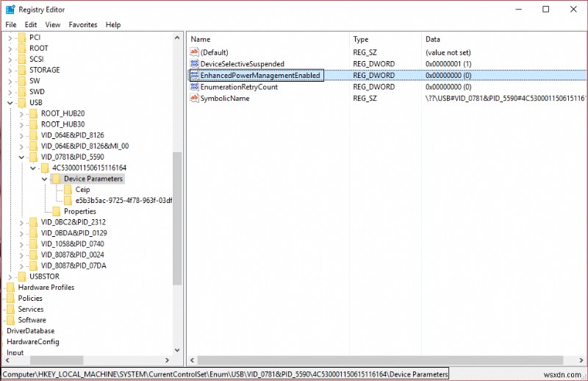Click the Registry Editor app icon in title bar
The image size is (588, 381).
pyautogui.click(x=10, y=10)
